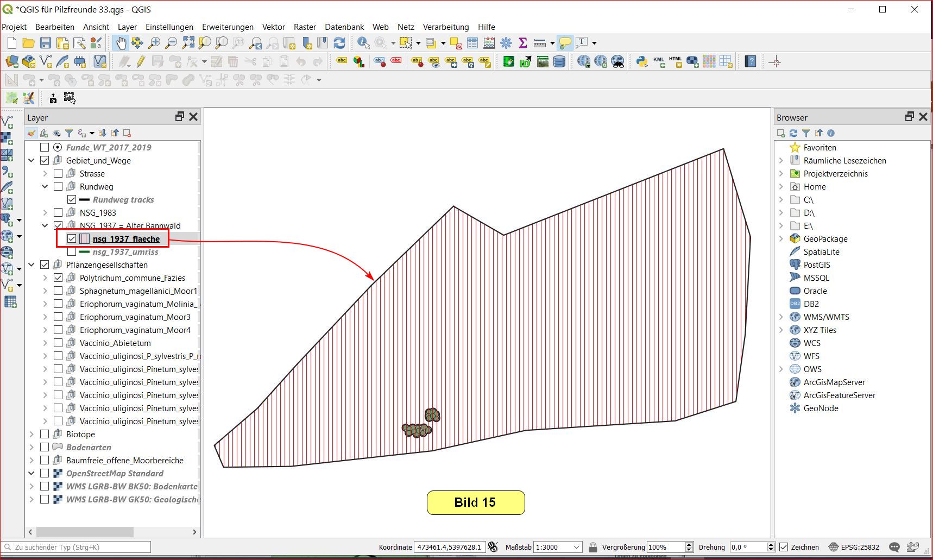
Task: Uncheck the Polytrichum_commune_Fazies layer
Action: (58, 278)
